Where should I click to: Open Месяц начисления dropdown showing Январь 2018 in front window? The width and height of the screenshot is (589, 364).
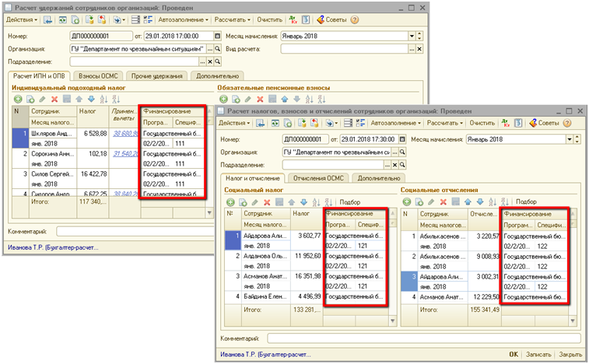pos(570,139)
